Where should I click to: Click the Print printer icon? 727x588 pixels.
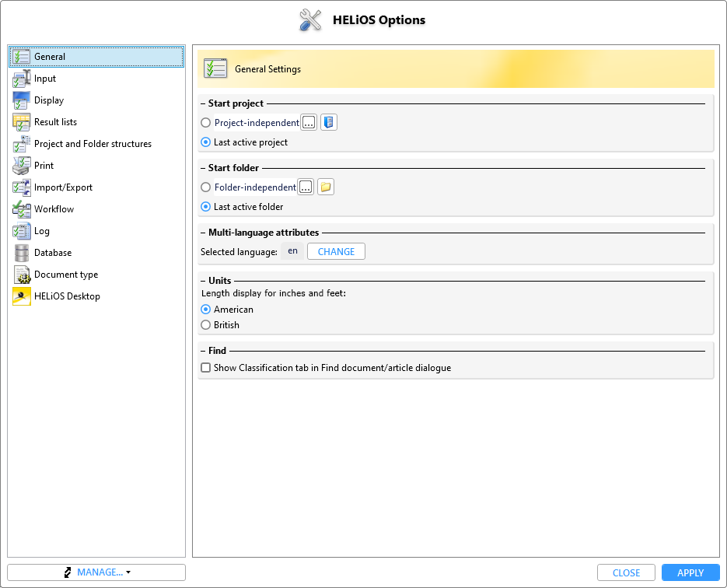pos(21,166)
